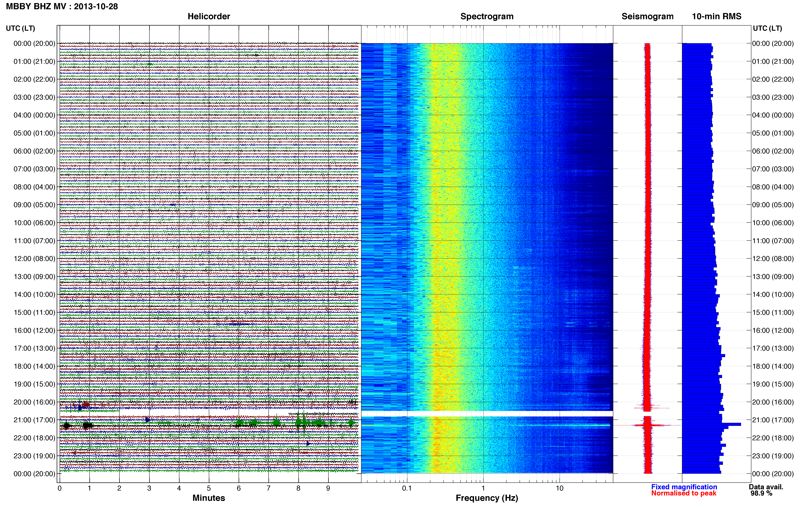Click the plot title 'MBBY BHZ MV : 2013-10-28'
The width and height of the screenshot is (812, 508).
[62, 6]
